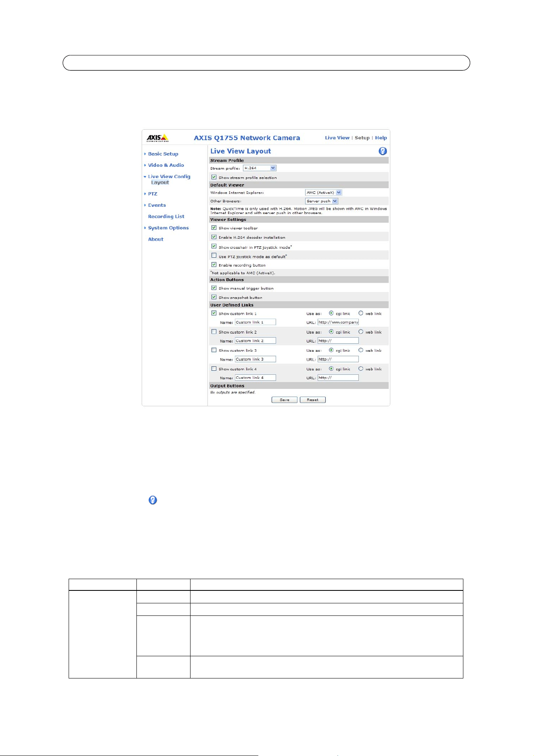The width and height of the screenshot is (534, 756).
Task: Click the 'No outputs are specified.' text
Action: point(233,392)
